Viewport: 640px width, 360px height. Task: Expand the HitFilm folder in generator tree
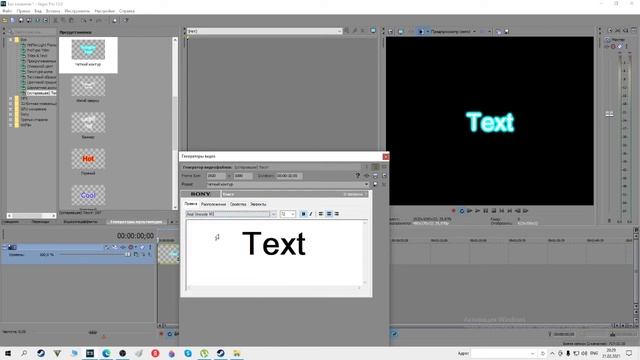click(x=11, y=125)
